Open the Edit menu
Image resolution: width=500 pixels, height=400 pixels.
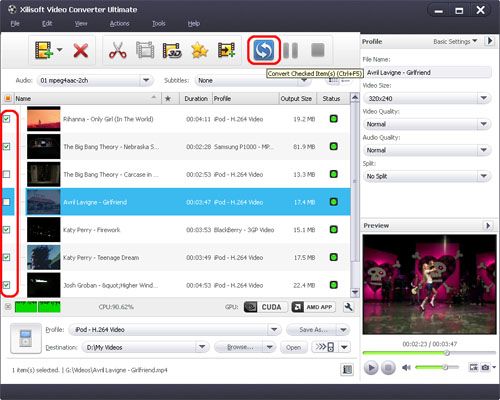[47, 23]
